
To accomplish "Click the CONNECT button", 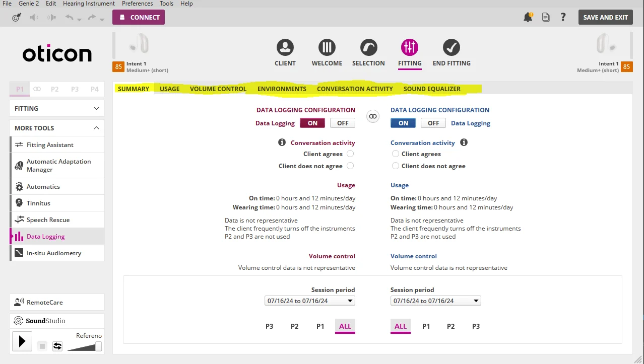I will [139, 17].
